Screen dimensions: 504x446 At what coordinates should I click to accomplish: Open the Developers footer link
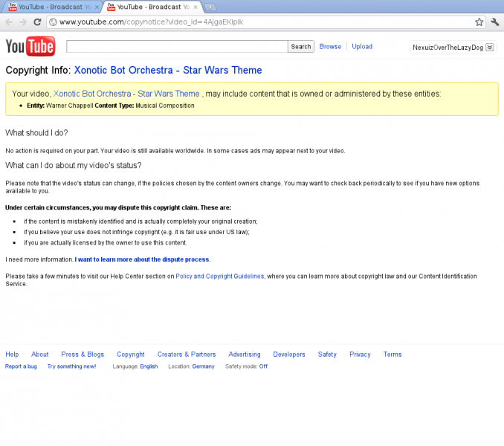pyautogui.click(x=289, y=354)
